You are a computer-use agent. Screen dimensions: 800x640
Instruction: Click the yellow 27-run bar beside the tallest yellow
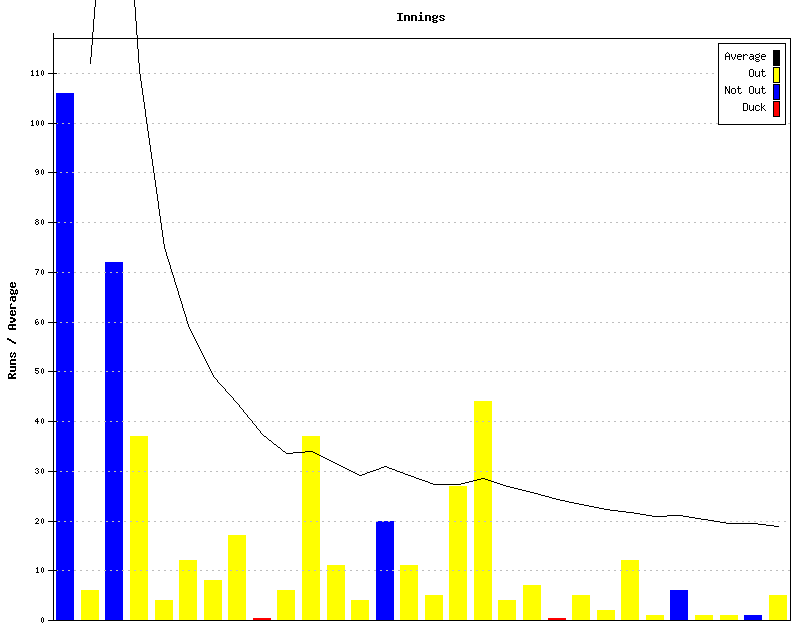(458, 553)
